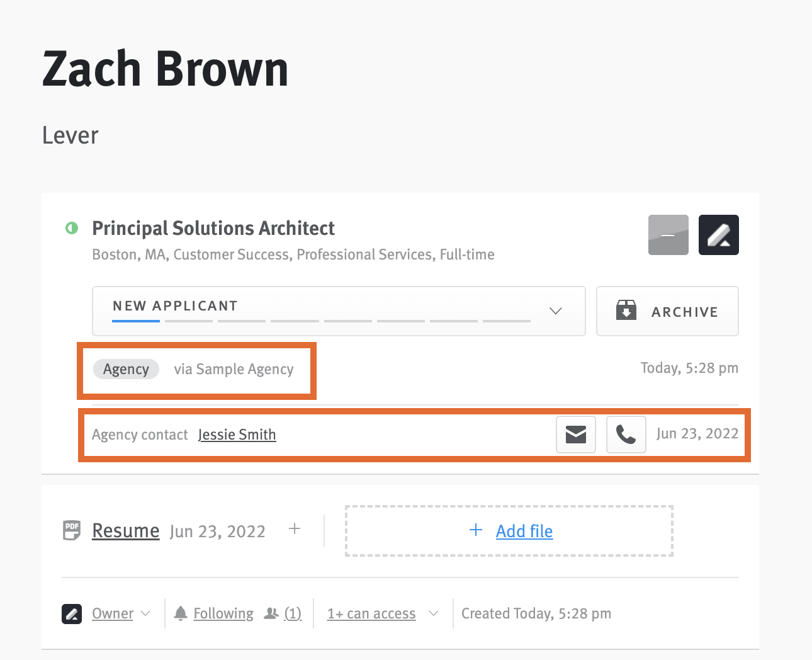Click the plus icon next to Resume date
Screen dimensions: 812x660
click(x=295, y=529)
